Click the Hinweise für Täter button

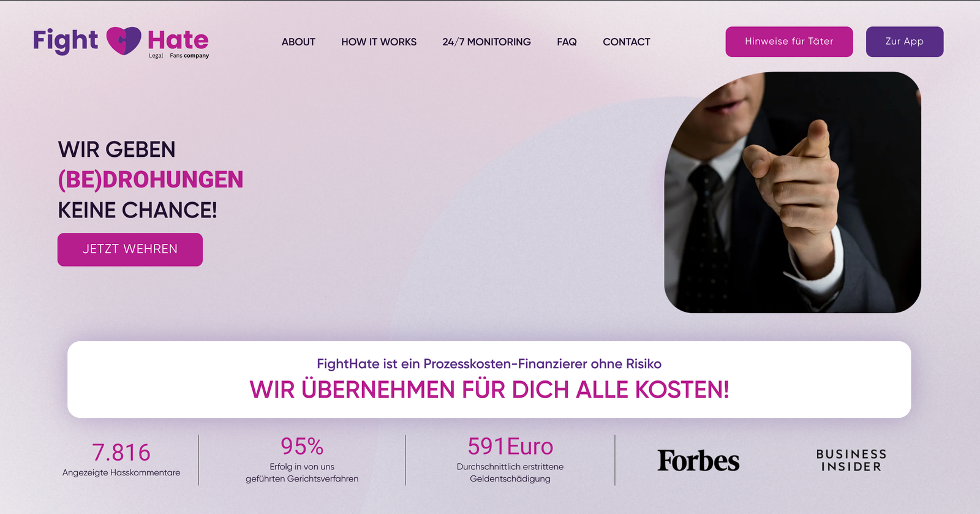[789, 42]
